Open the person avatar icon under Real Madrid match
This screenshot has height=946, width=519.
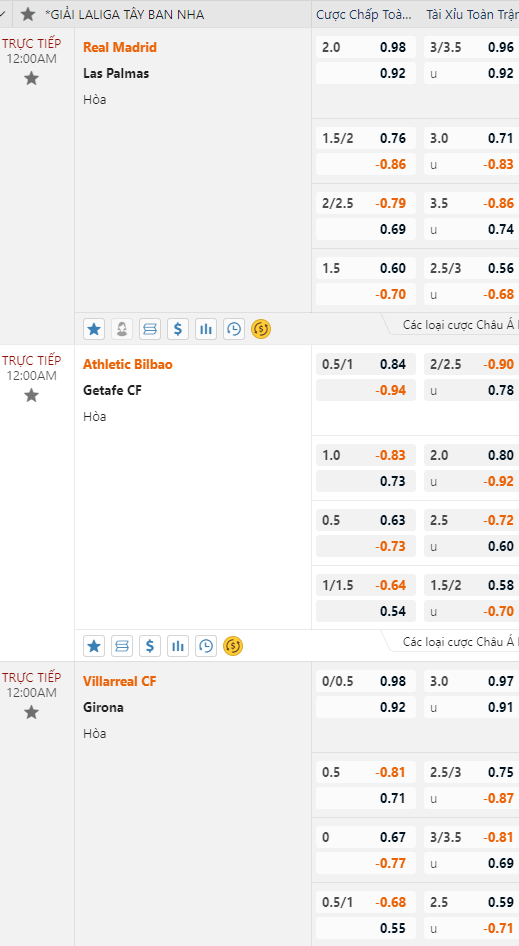tap(121, 329)
